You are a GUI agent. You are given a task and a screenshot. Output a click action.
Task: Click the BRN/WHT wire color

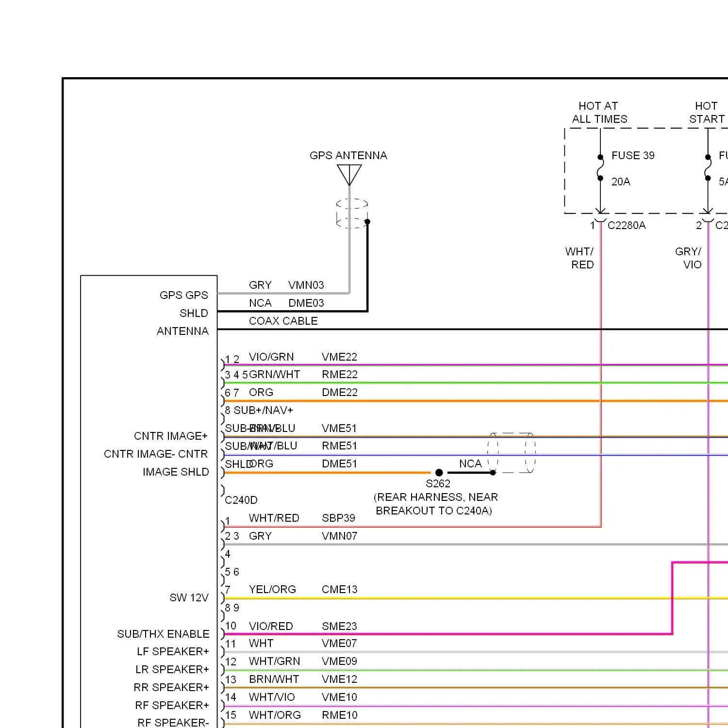click(x=274, y=679)
